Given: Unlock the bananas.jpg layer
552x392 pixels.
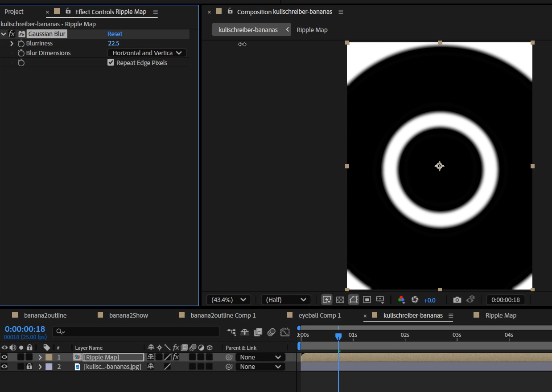Looking at the screenshot, I should pyautogui.click(x=29, y=367).
